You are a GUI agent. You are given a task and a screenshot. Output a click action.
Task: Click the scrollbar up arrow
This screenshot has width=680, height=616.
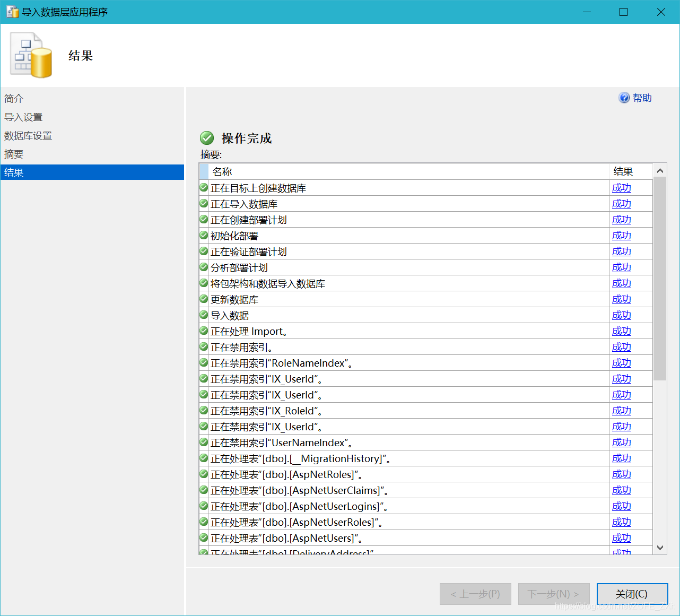(660, 170)
